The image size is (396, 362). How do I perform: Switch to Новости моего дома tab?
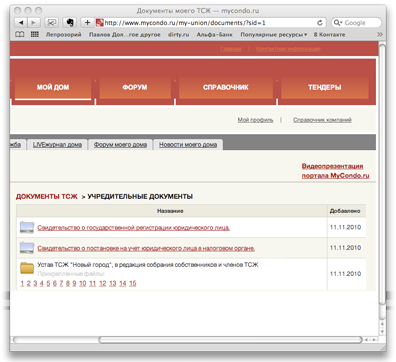point(188,145)
